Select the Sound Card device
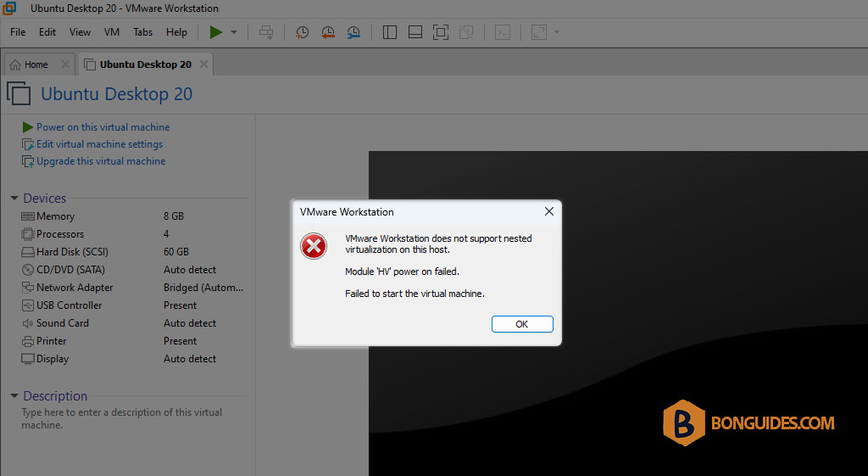Screen dimensions: 868x476 tap(133, 322)
